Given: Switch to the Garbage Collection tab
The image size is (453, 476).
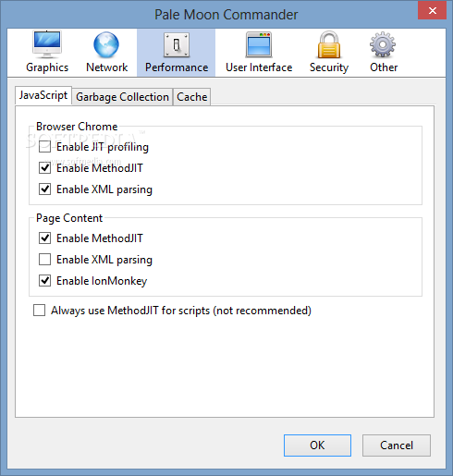Looking at the screenshot, I should [122, 97].
